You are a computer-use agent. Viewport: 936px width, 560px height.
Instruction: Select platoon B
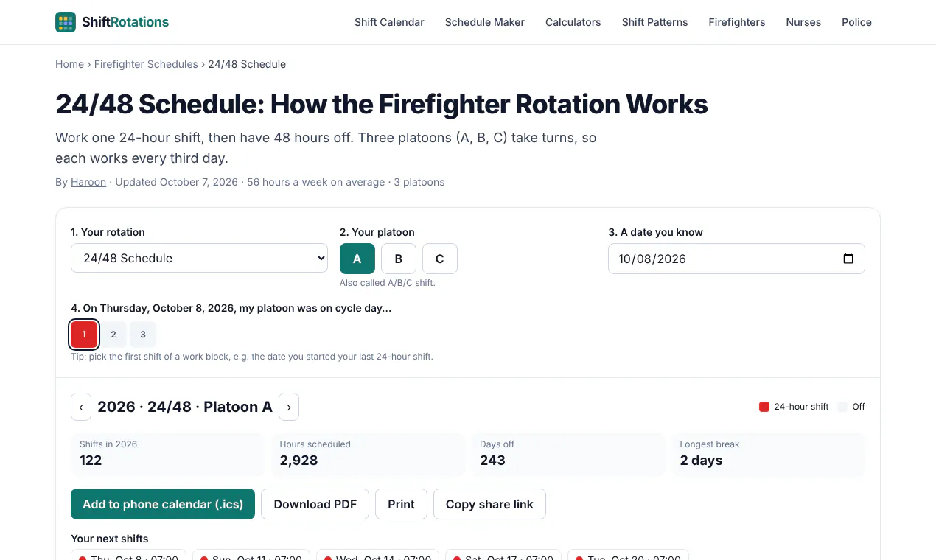pyautogui.click(x=399, y=259)
